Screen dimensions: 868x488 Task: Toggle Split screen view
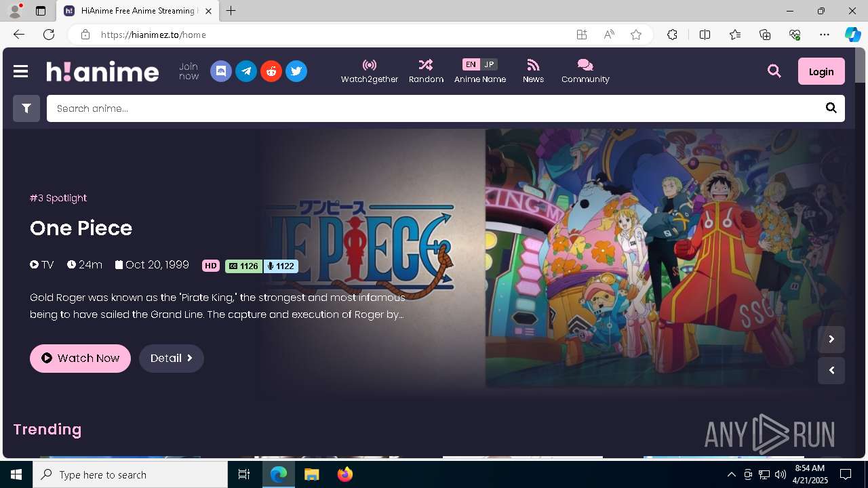coord(705,35)
